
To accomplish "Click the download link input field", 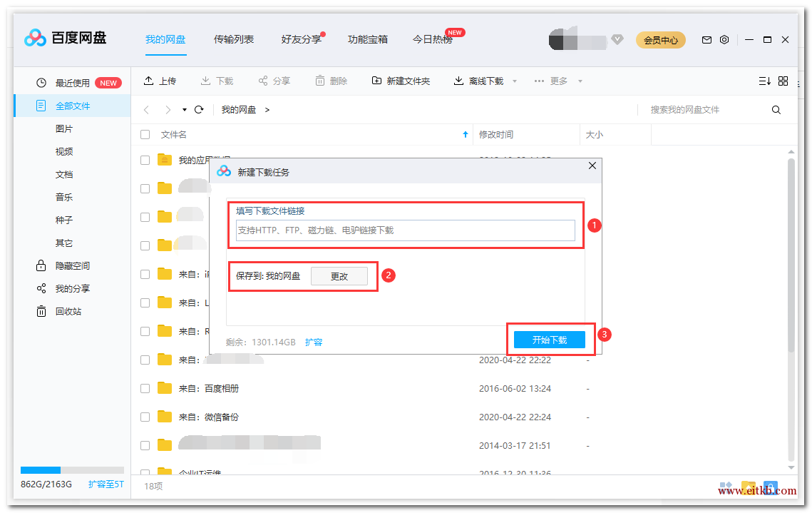I will tap(406, 230).
